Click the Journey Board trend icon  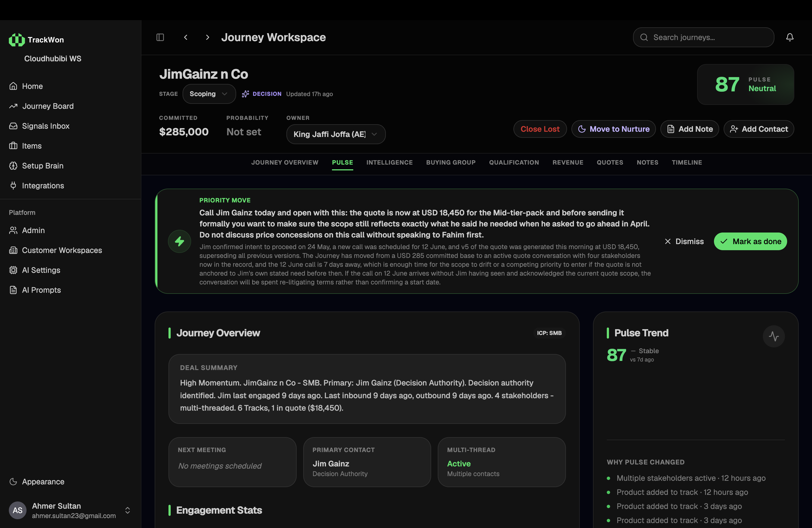[13, 106]
